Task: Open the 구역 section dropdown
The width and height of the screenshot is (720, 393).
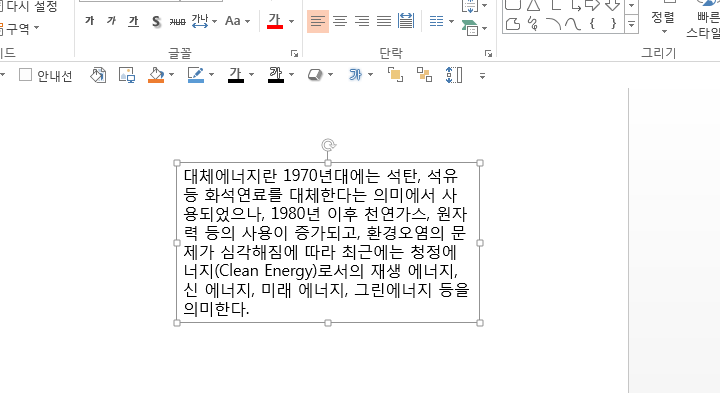Action: pyautogui.click(x=19, y=29)
